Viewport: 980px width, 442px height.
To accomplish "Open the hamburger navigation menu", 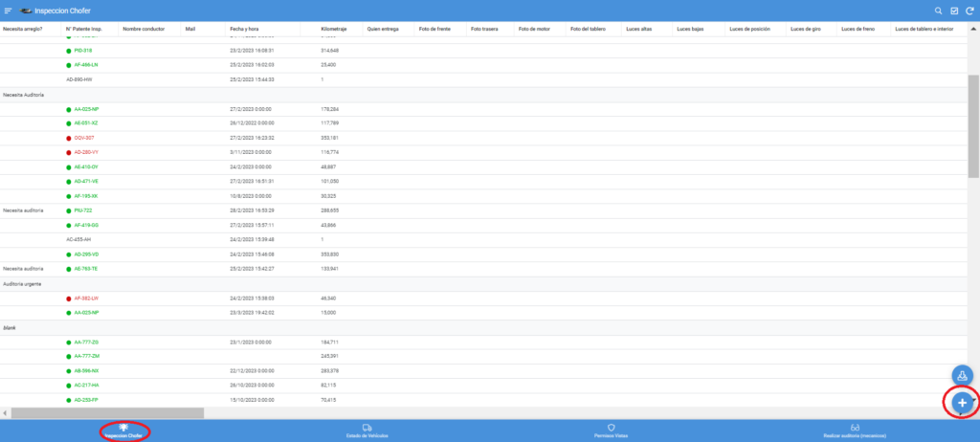I will pyautogui.click(x=9, y=10).
